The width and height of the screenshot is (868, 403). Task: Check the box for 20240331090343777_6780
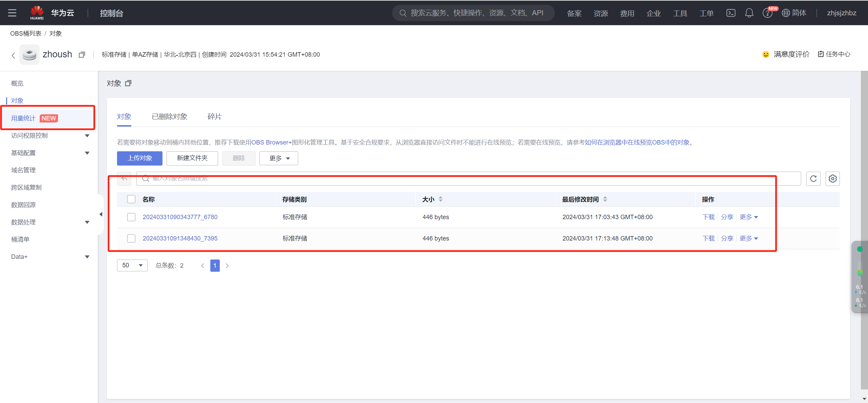(x=131, y=217)
